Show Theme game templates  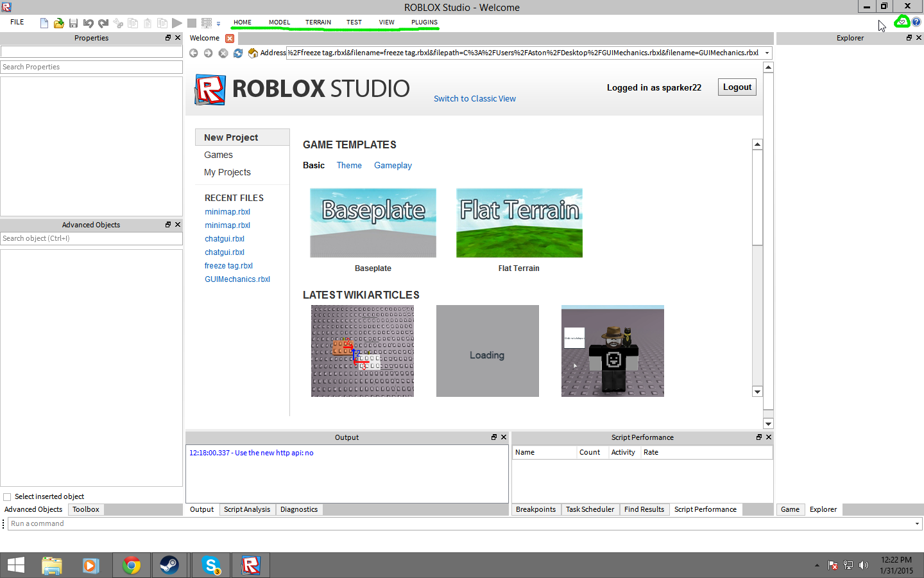[349, 166]
